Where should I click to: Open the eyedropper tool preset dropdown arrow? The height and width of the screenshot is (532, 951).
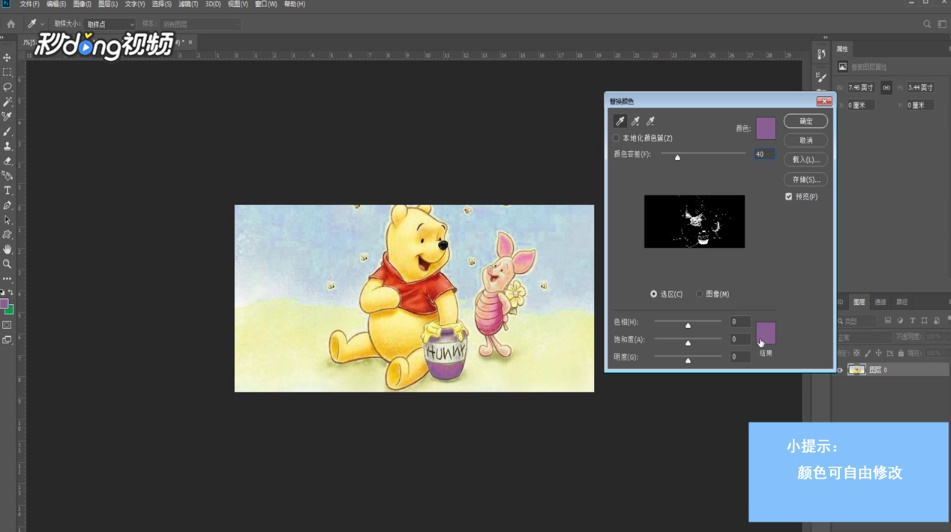point(42,24)
